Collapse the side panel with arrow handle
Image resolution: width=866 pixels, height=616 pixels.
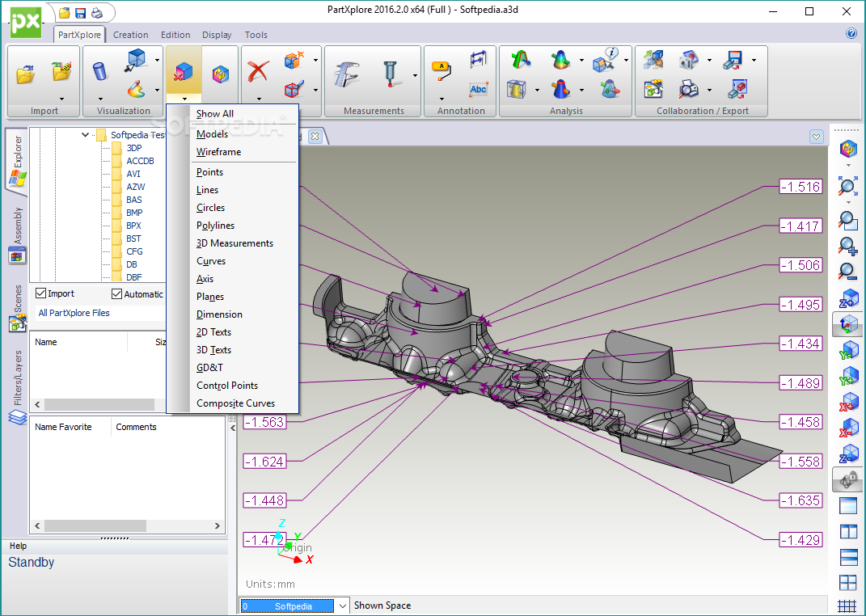click(233, 428)
